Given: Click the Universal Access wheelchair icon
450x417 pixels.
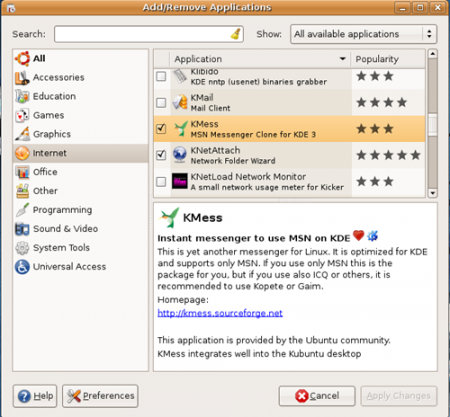Looking at the screenshot, I should (x=22, y=267).
